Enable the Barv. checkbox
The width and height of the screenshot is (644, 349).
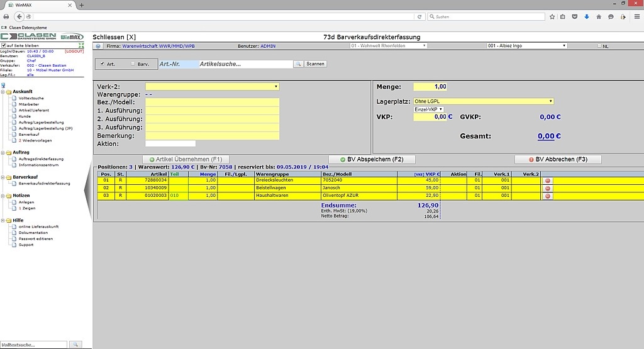(133, 64)
